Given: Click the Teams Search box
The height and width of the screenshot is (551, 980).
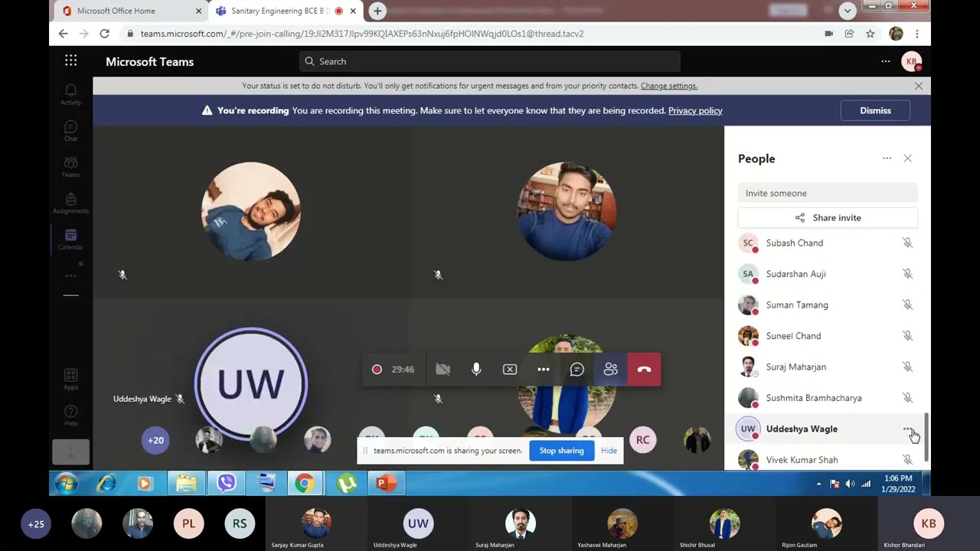Looking at the screenshot, I should click(x=490, y=61).
